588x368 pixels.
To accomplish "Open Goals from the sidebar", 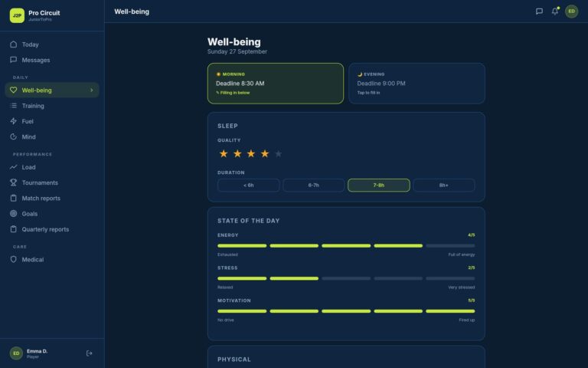I will click(52, 214).
